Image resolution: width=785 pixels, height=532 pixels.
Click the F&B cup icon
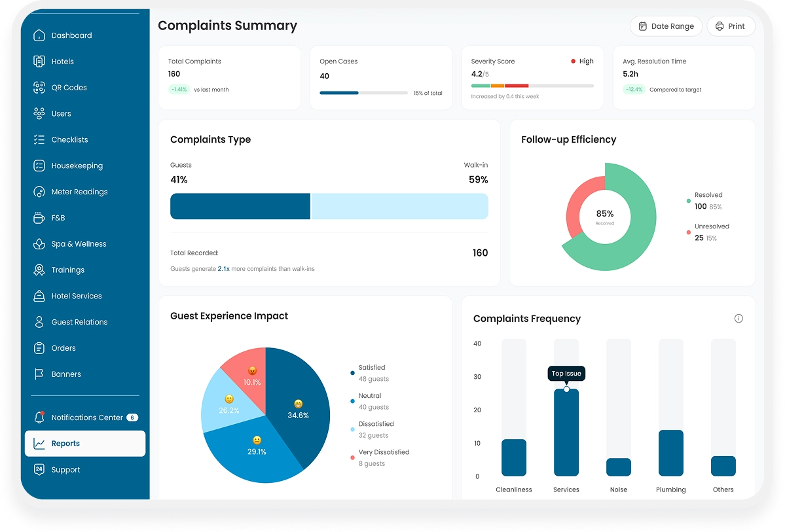click(39, 218)
